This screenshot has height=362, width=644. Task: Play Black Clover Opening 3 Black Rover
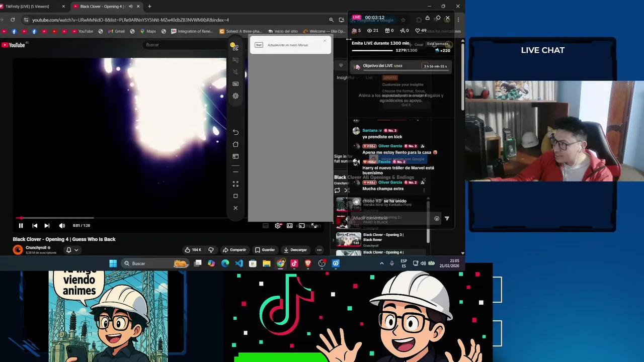coord(380,239)
